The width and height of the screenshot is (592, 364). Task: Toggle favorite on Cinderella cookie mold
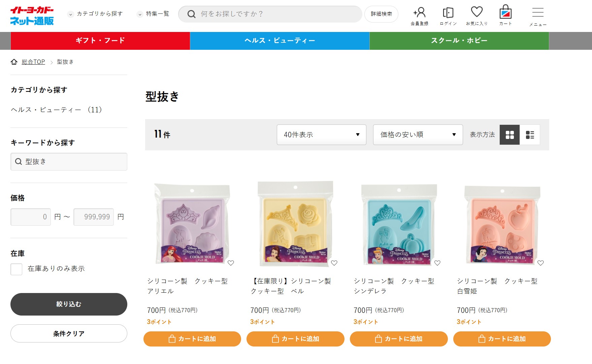tap(437, 263)
